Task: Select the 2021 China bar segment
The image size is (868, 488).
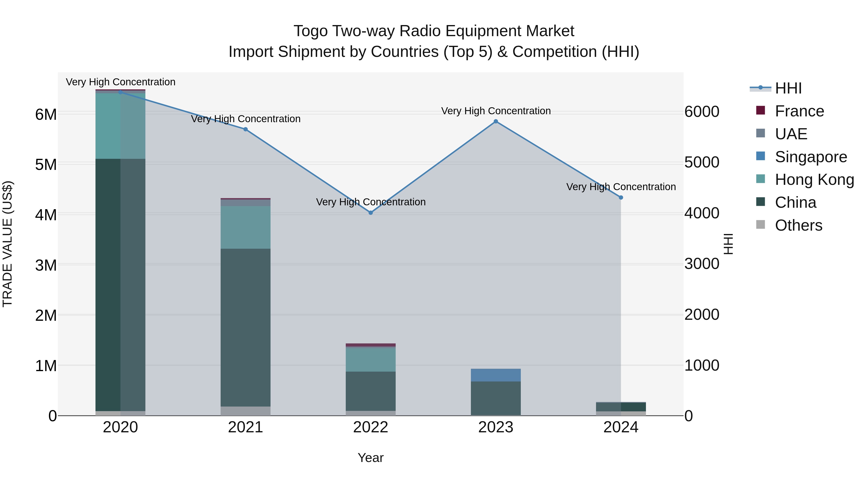Action: pos(245,328)
